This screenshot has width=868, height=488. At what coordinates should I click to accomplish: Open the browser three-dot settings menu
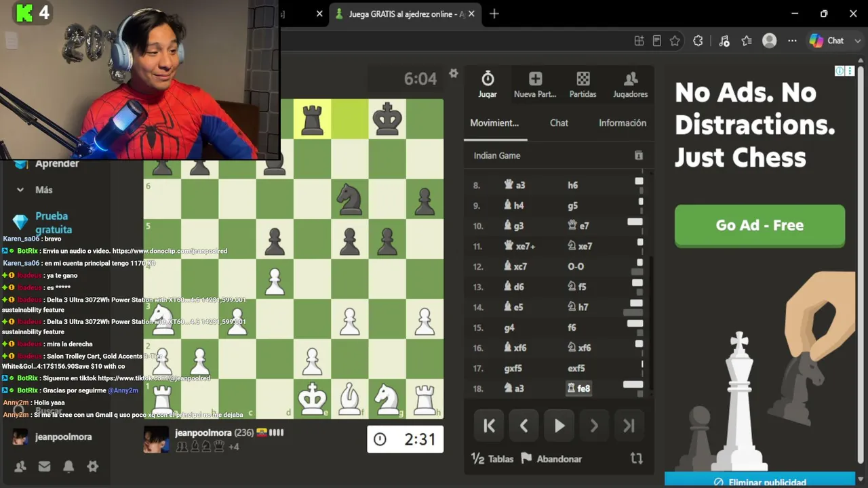(x=792, y=41)
